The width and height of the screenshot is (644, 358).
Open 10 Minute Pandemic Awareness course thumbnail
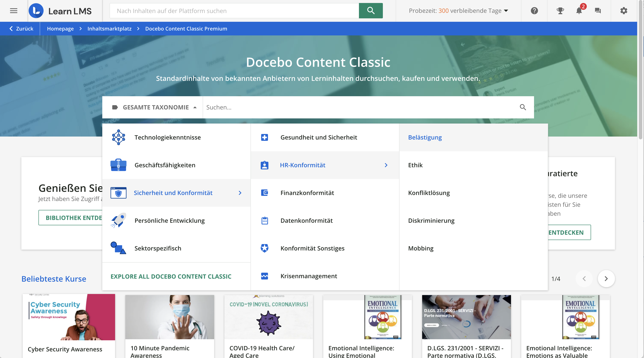[170, 317]
